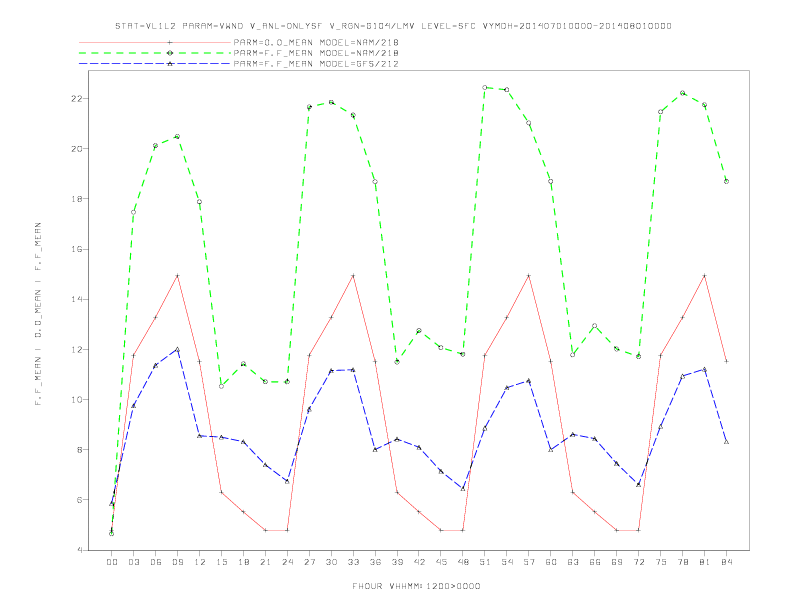This screenshot has height=612, width=792.
Task: Click x-axis tick label 84
Action: coord(726,562)
